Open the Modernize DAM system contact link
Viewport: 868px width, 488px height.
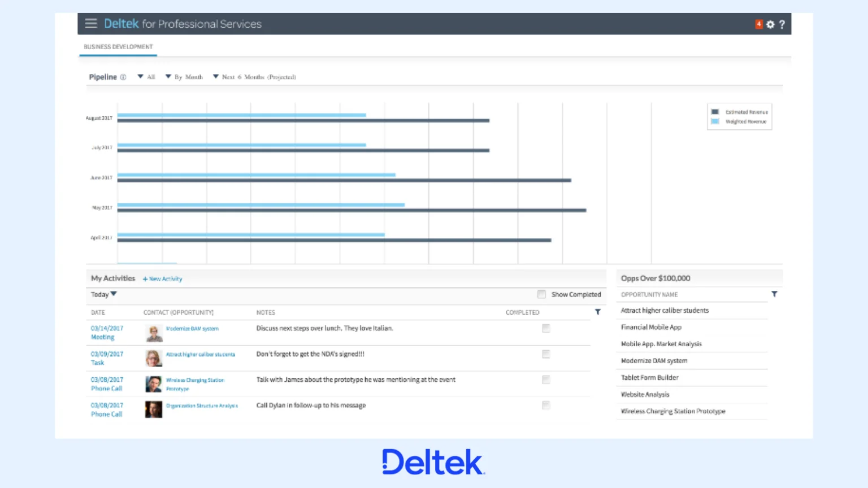pyautogui.click(x=192, y=329)
